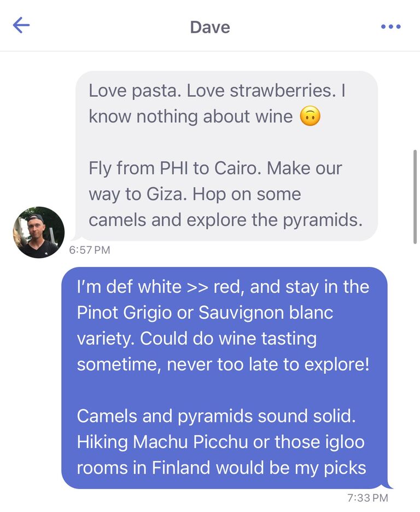Click the 7:33 PM timestamp
The image size is (420, 512).
click(x=367, y=498)
